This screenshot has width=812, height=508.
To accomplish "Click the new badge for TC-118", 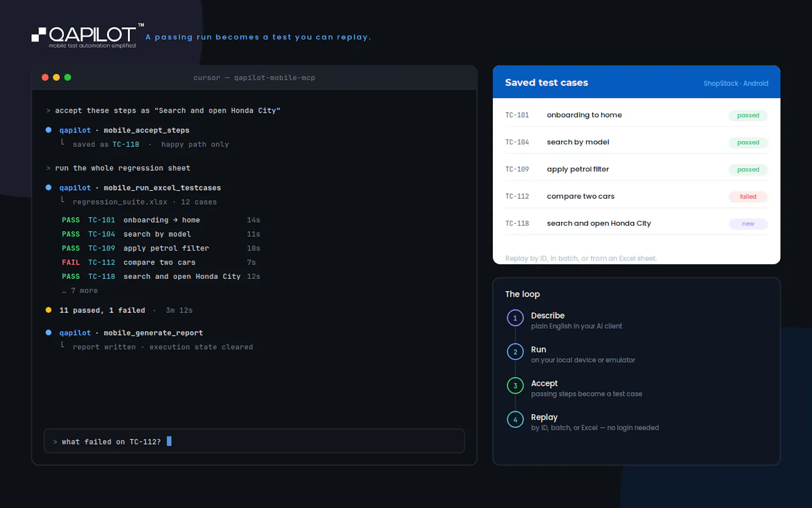I will tap(748, 224).
